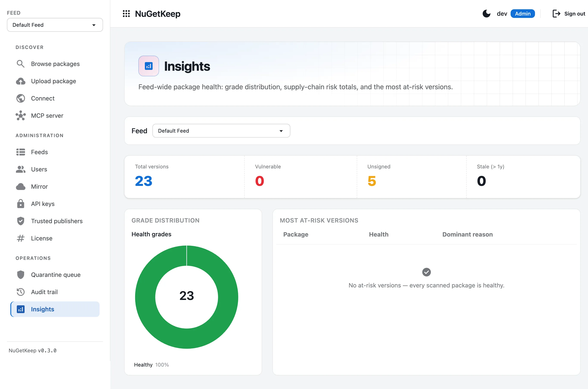
Task: Click the Mirror cloud icon
Action: pos(20,187)
